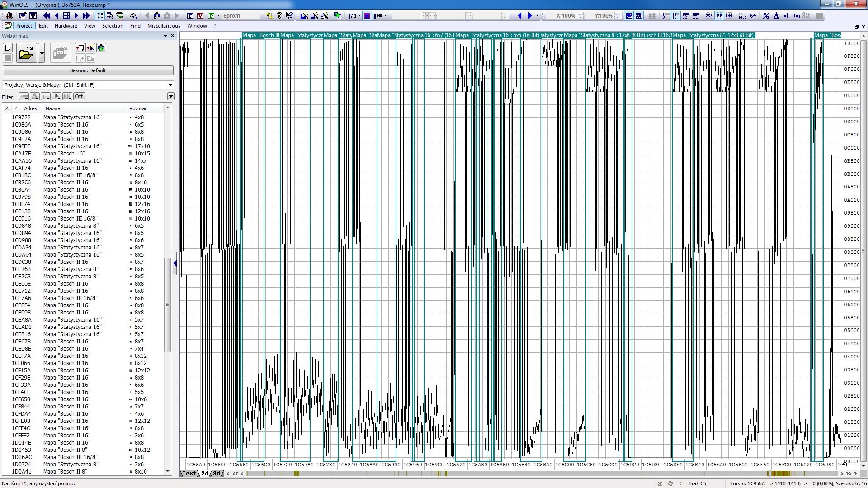Expand the Projekty, Wersje & Mapy dropdown
Viewport: 868px width, 488px height.
[170, 85]
